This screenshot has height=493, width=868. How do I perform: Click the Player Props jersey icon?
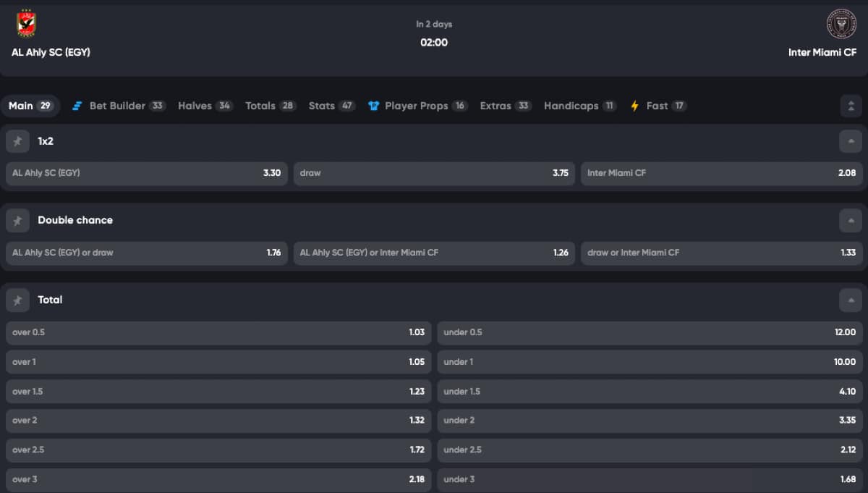373,106
